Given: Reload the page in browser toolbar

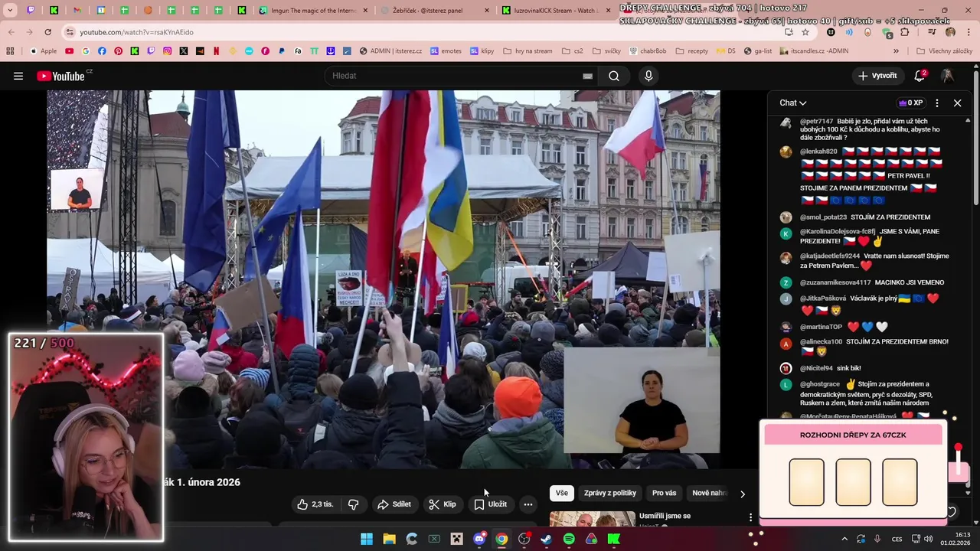Looking at the screenshot, I should pyautogui.click(x=47, y=32).
